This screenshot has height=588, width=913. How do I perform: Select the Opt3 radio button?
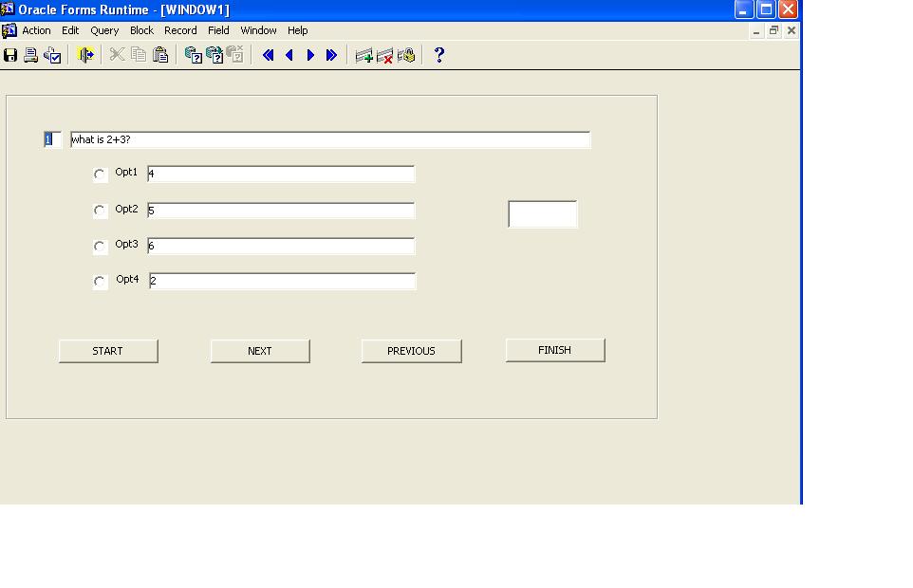pyautogui.click(x=100, y=246)
